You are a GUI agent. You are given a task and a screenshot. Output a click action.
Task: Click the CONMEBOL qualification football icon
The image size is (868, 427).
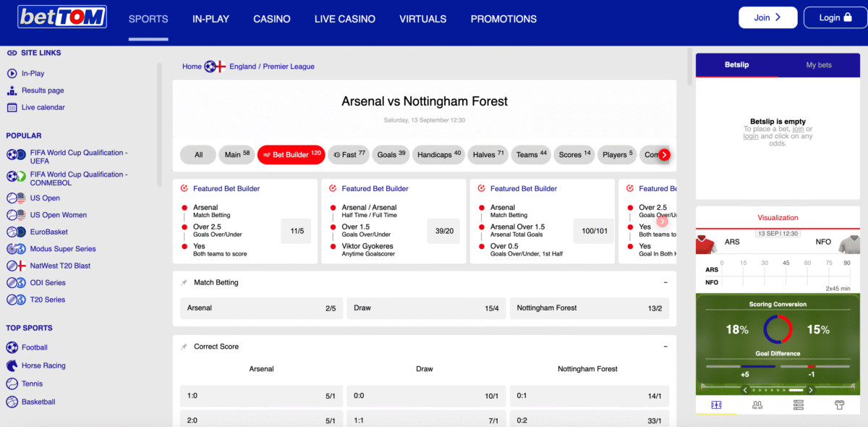pyautogui.click(x=12, y=176)
